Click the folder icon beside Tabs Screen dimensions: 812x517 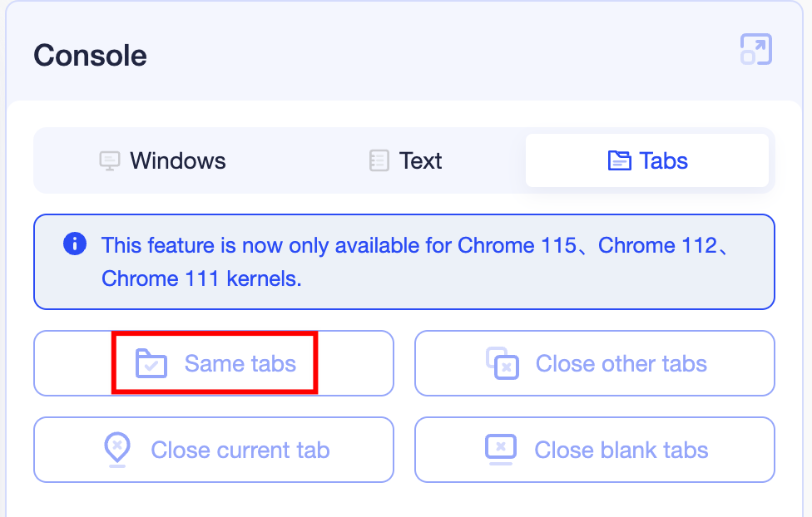coord(619,160)
